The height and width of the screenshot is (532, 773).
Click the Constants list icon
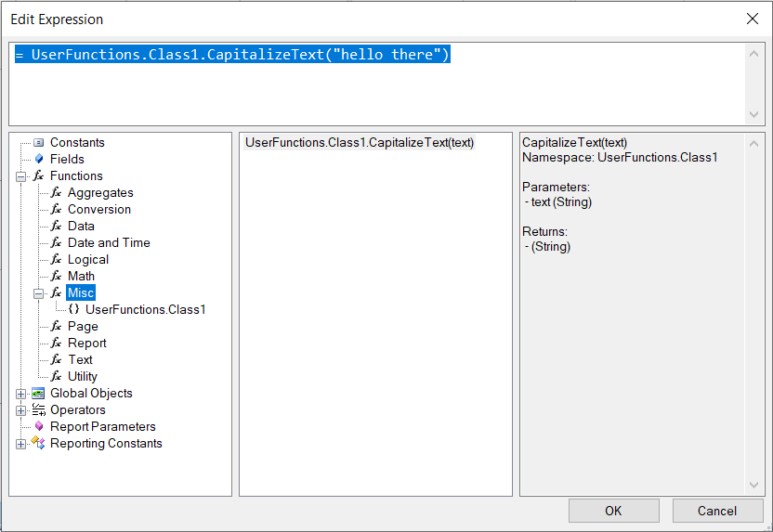point(38,143)
